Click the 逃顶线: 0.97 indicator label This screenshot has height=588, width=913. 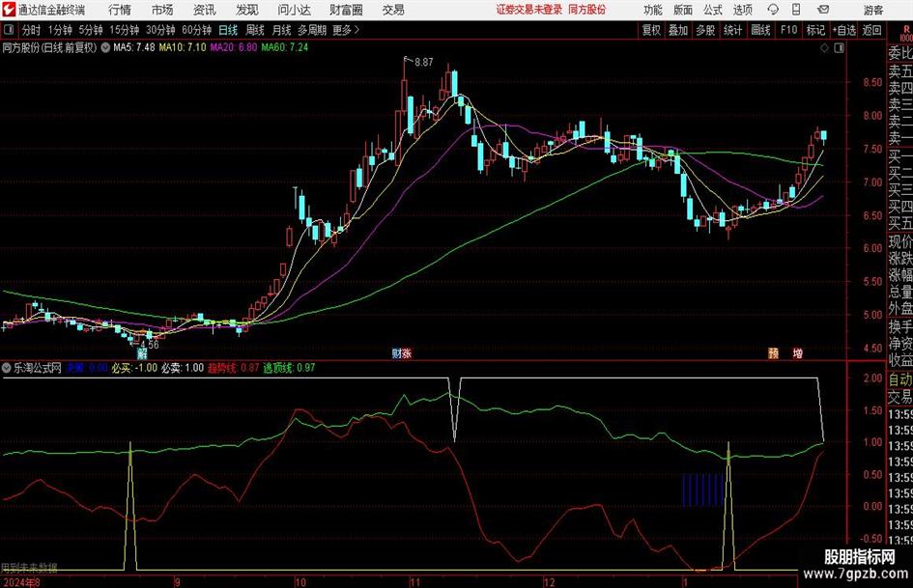point(290,368)
